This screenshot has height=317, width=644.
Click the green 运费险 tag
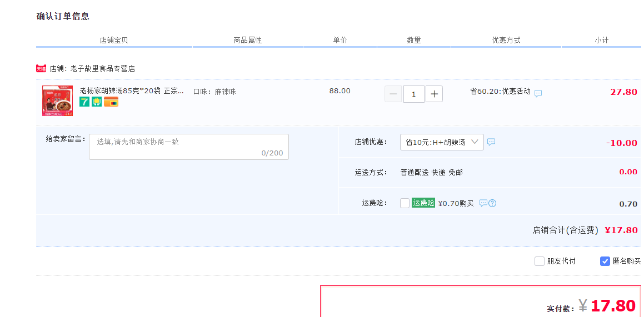click(x=423, y=203)
